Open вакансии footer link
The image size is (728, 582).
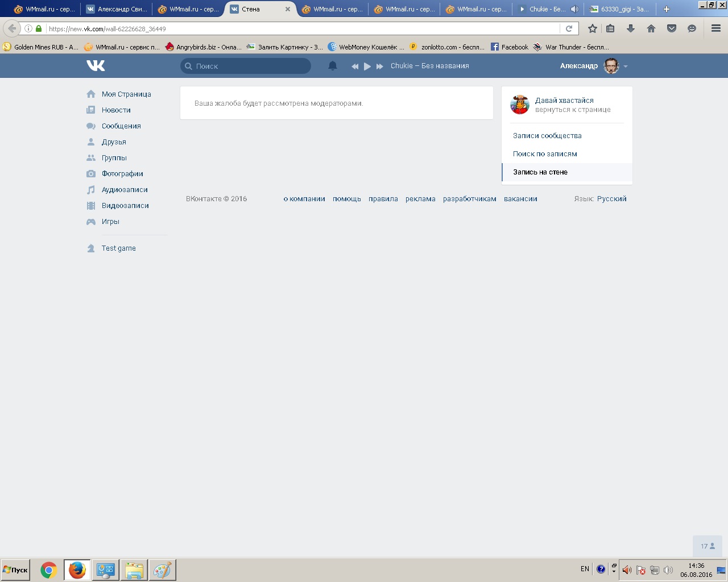click(520, 199)
